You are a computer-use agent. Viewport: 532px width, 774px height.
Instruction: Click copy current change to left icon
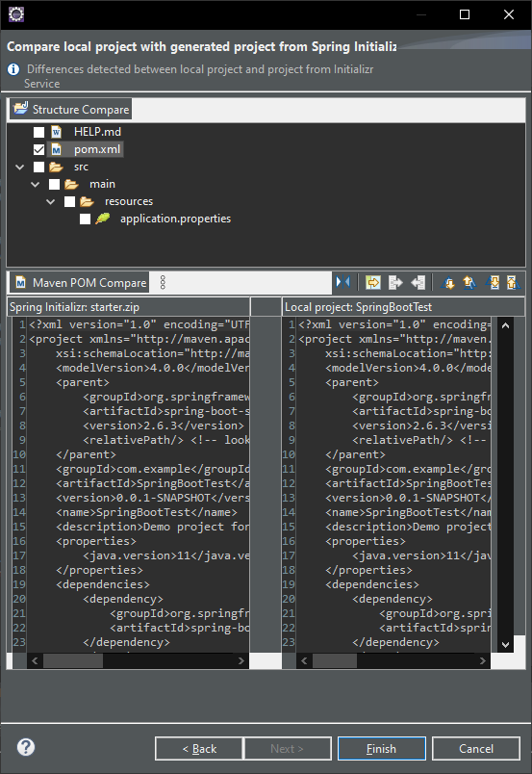tap(418, 282)
